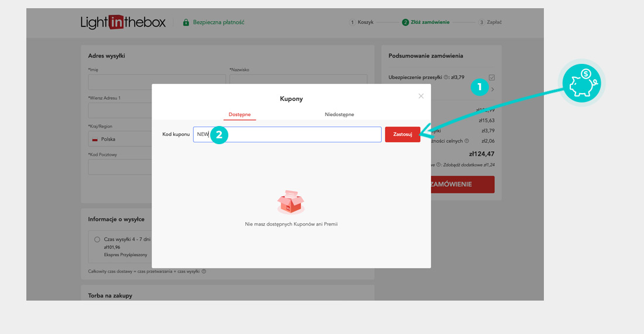Click the LightInTheBox logo
644x334 pixels.
pyautogui.click(x=123, y=22)
